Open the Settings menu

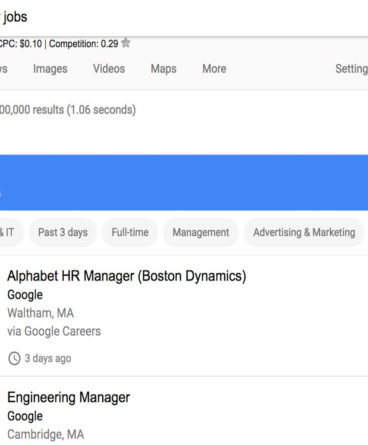click(352, 69)
